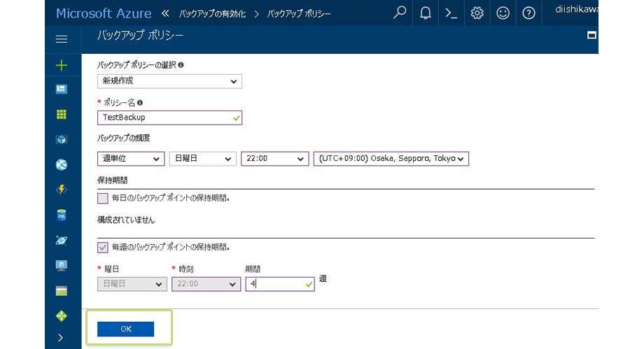This screenshot has height=349, width=644.
Task: Enable 毎日のバックアップ ポイントの保持期間 checkbox
Action: tap(104, 198)
